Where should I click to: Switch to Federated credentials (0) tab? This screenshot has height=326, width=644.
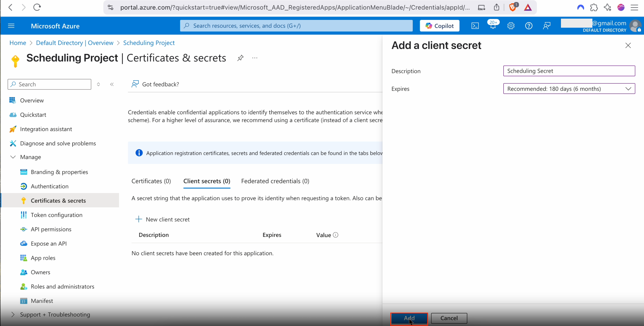point(275,181)
